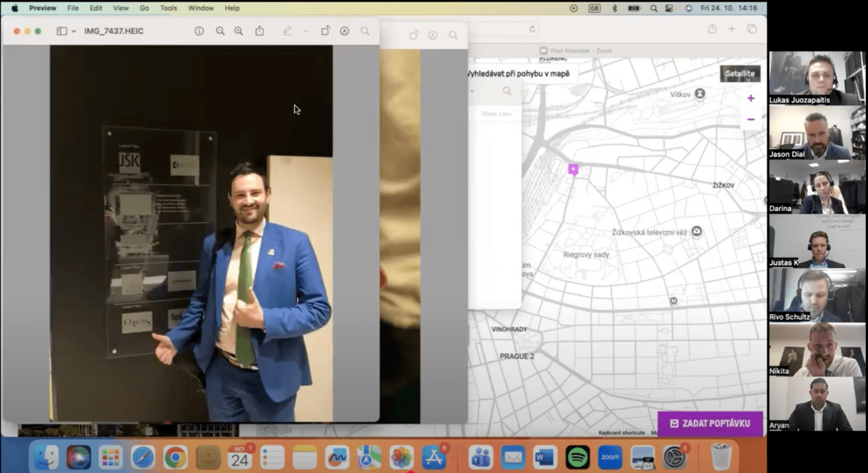Toggle "Vyhledávat při pohybu v mapě" option
The height and width of the screenshot is (473, 868).
tap(518, 74)
